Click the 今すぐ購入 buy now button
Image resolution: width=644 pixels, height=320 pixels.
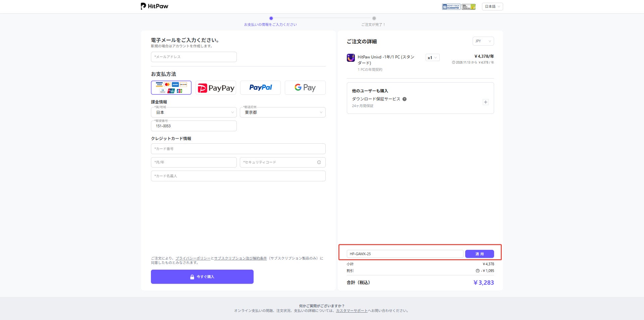(x=202, y=277)
